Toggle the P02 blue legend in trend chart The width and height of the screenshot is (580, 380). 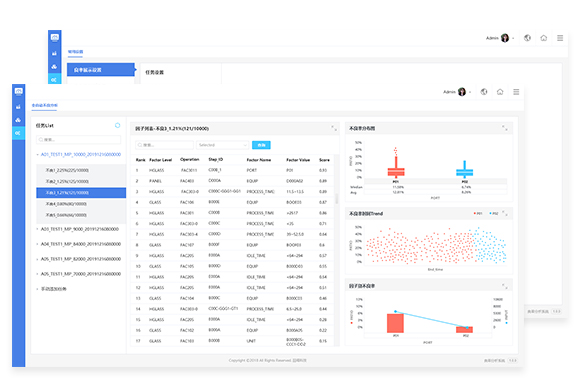[x=494, y=213]
